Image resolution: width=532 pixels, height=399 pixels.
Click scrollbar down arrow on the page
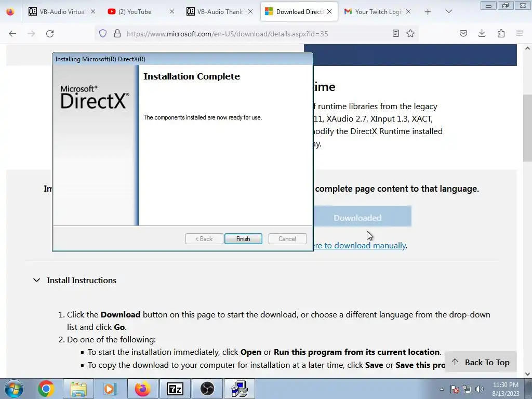(527, 374)
